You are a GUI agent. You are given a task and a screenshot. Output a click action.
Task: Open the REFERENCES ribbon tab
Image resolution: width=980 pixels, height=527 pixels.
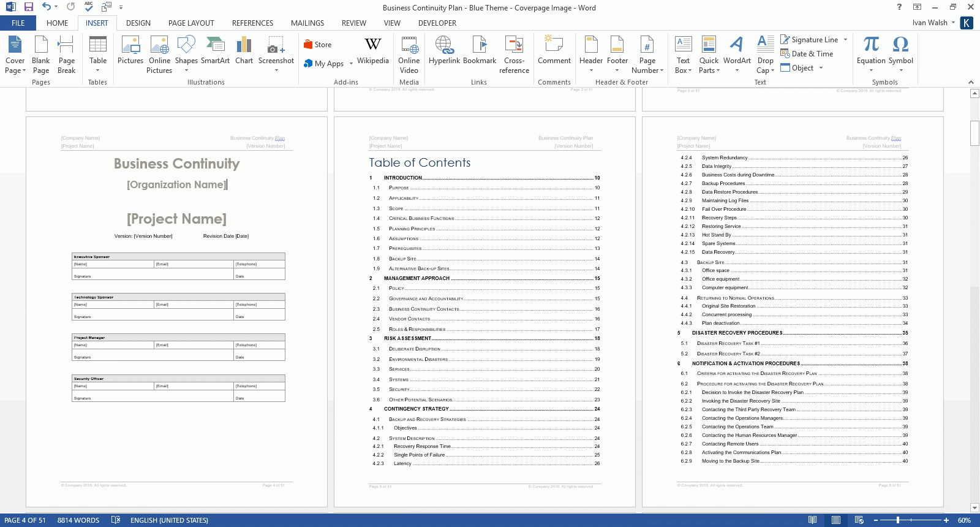tap(252, 23)
